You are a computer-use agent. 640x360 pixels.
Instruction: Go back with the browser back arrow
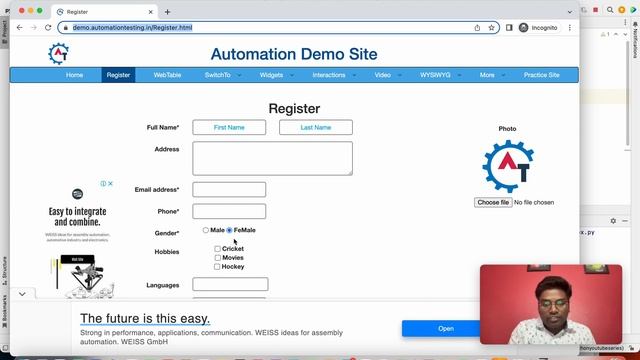[x=20, y=28]
